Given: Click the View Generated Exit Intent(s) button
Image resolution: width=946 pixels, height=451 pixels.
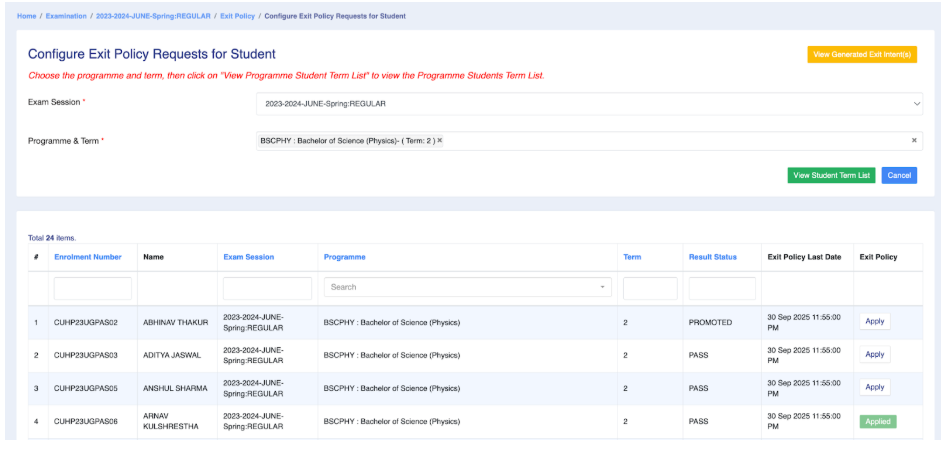Looking at the screenshot, I should 862,55.
